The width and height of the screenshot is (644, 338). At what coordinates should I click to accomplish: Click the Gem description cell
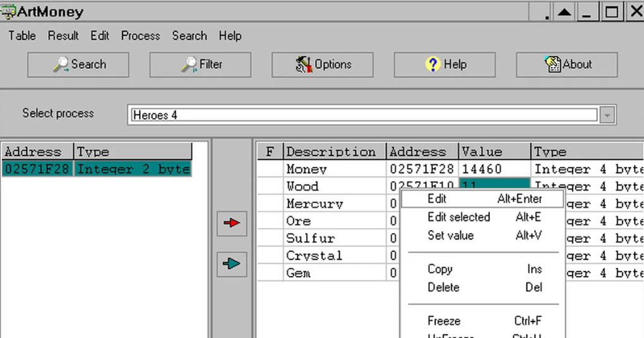tap(335, 273)
